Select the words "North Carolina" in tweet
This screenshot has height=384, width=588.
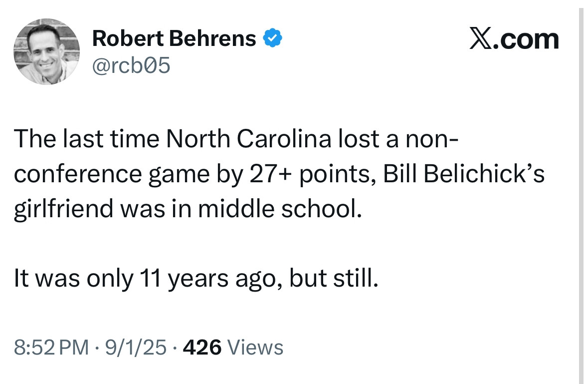249,139
